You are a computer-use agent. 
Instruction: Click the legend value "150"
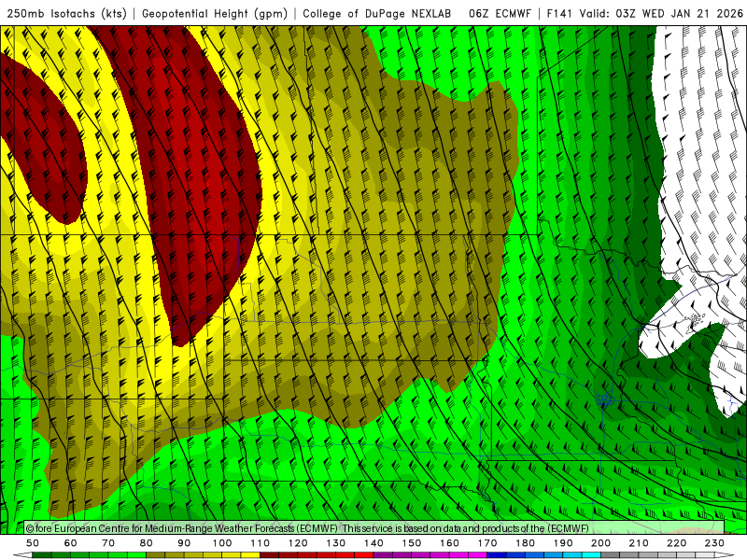411,543
